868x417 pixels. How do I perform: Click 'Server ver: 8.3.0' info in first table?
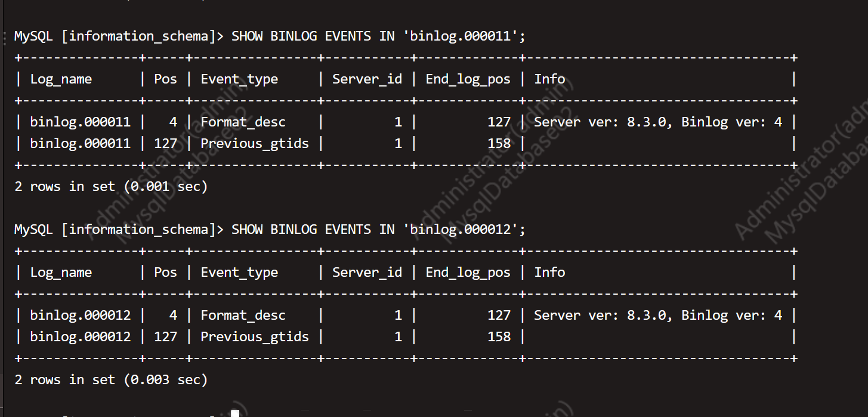pyautogui.click(x=603, y=122)
